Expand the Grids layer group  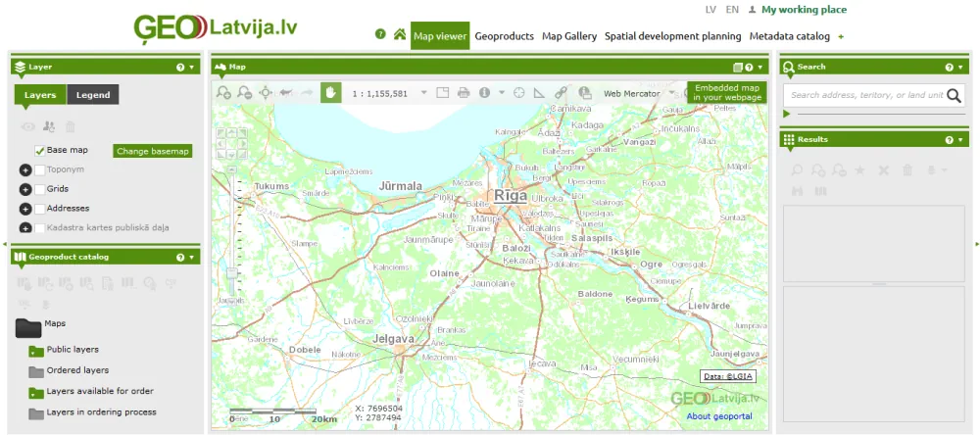tap(25, 189)
